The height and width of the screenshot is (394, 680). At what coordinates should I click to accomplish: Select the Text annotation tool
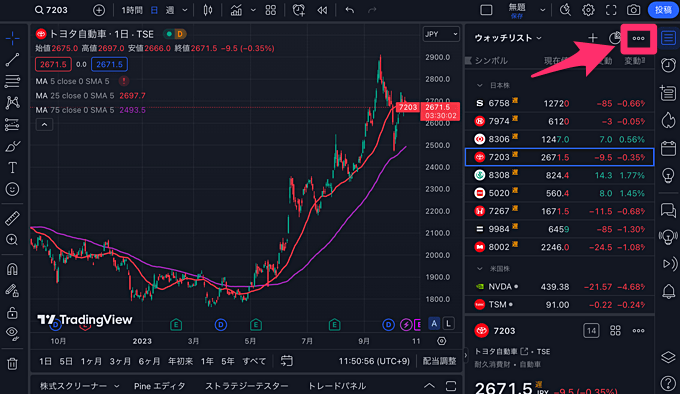tap(12, 167)
